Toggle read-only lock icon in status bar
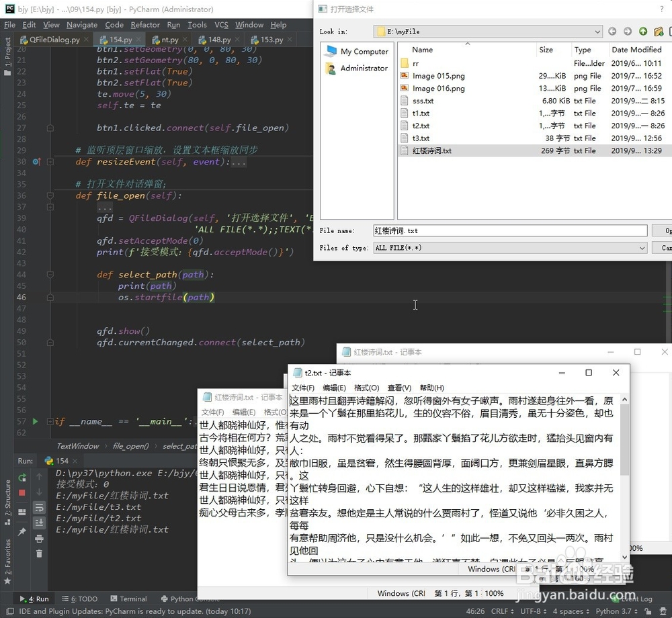 pyautogui.click(x=648, y=611)
